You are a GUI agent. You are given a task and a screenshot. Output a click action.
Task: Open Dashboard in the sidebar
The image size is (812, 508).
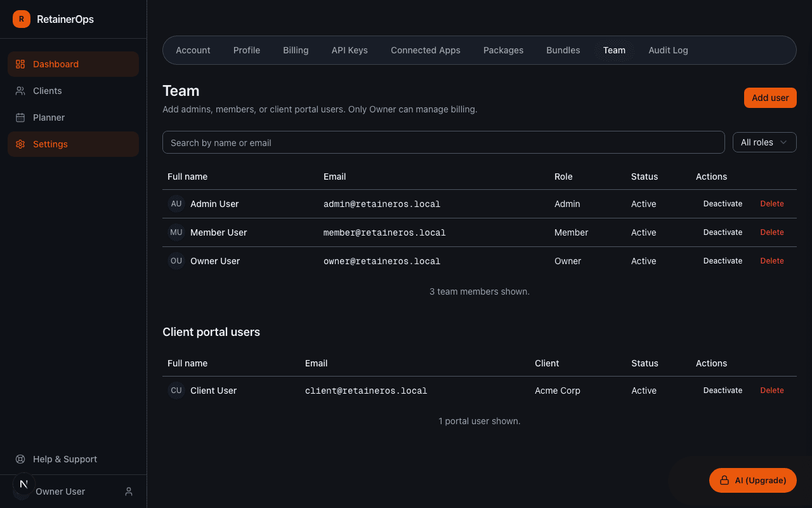tap(73, 64)
